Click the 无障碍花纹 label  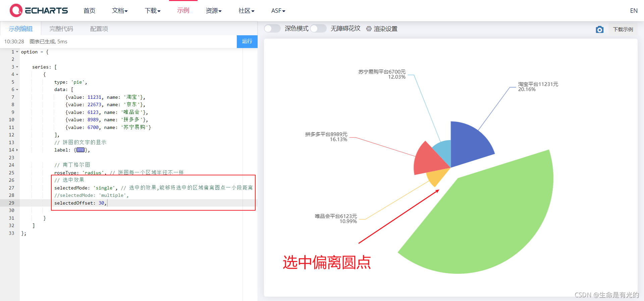pyautogui.click(x=345, y=29)
